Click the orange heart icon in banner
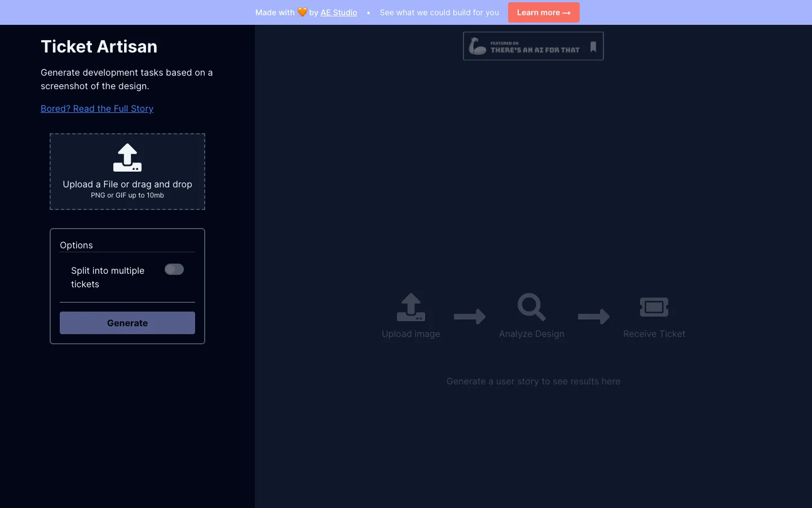Viewport: 812px width, 508px height. pyautogui.click(x=302, y=12)
